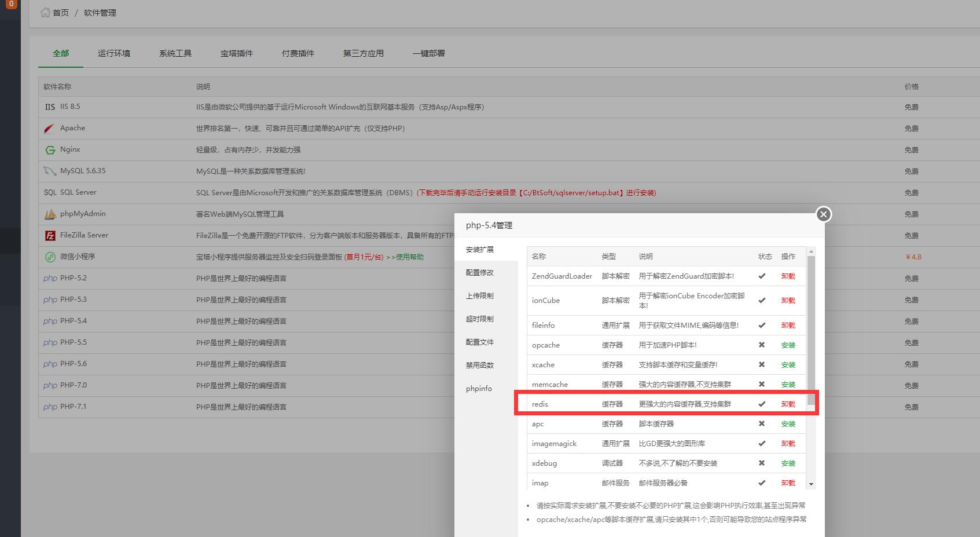Click the phpMyAdmin sailboat icon
980x537 pixels.
tap(50, 214)
